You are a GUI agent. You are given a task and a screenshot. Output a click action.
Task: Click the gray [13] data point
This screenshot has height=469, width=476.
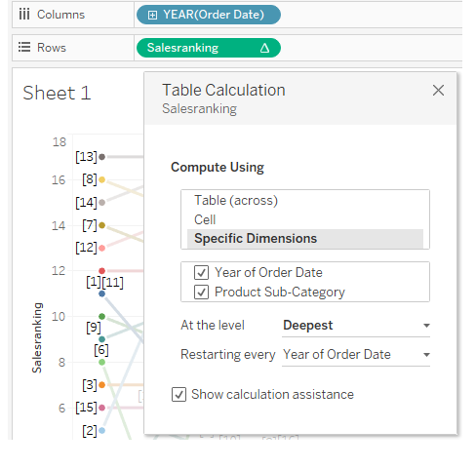(x=101, y=157)
